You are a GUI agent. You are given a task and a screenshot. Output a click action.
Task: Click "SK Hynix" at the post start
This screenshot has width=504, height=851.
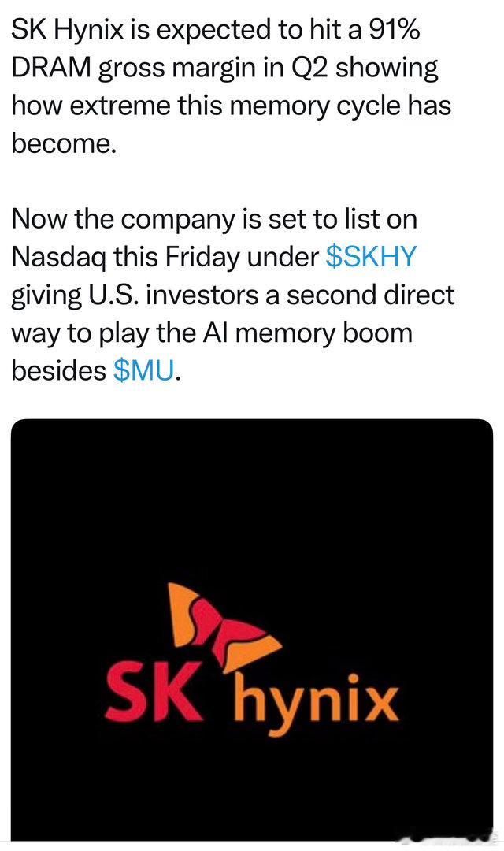66,32
